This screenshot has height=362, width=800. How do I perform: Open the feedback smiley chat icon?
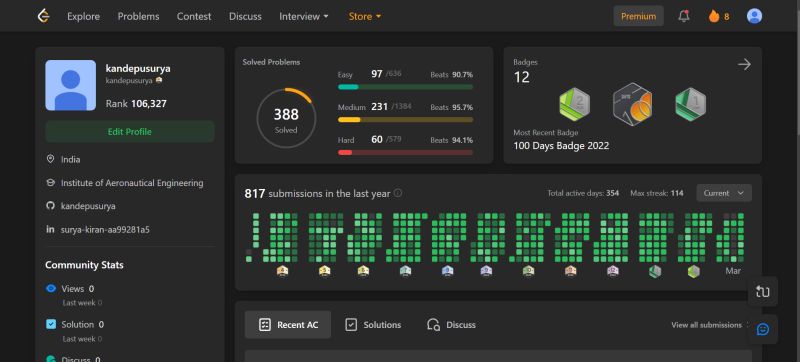[x=763, y=329]
